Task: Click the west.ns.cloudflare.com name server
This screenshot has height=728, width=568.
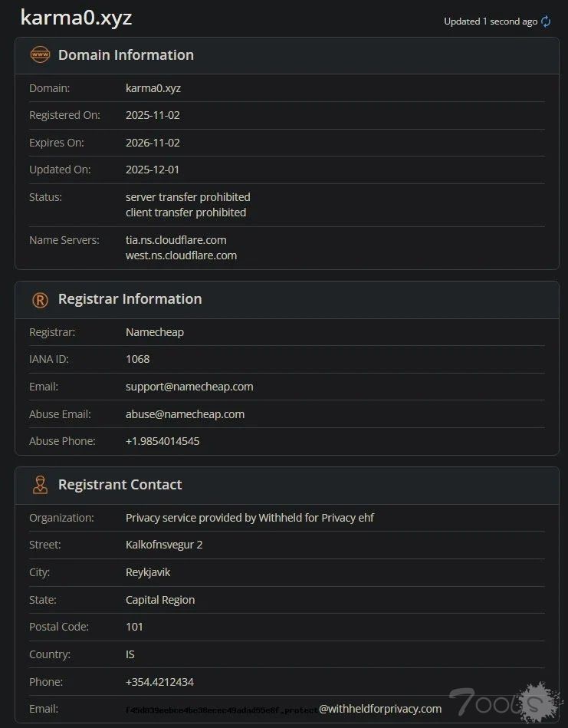Action: pos(181,255)
